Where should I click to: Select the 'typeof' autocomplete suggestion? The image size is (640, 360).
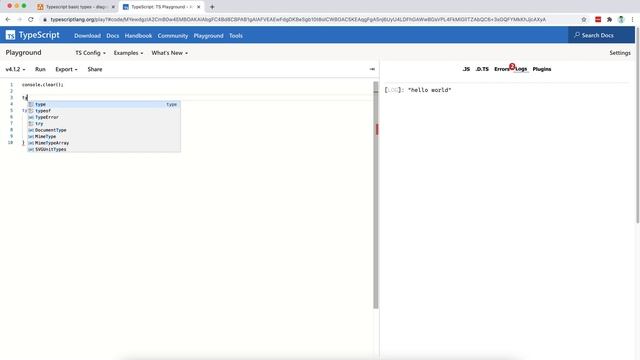click(x=104, y=111)
